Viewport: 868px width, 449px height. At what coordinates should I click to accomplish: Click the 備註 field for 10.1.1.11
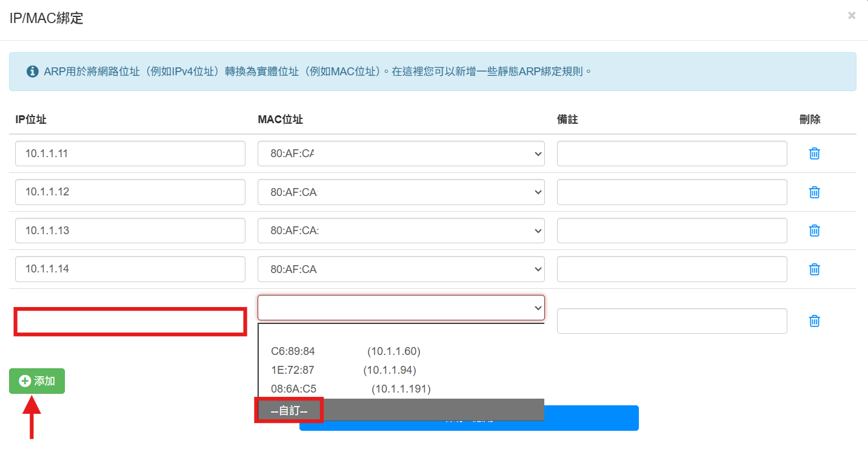coord(672,153)
